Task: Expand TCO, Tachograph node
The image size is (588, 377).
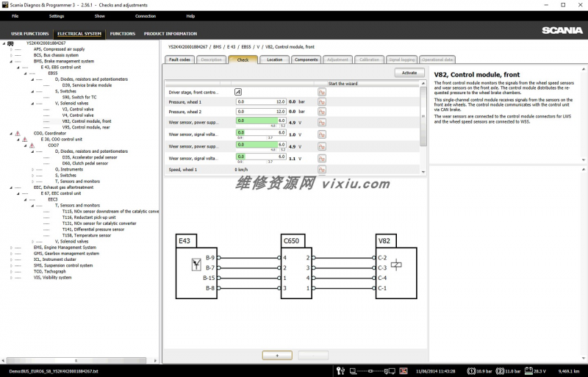Action: tap(11, 271)
